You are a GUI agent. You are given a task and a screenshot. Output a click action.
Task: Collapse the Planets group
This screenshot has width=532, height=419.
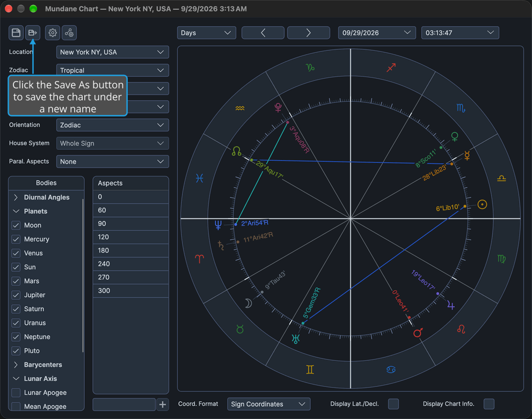[16, 211]
